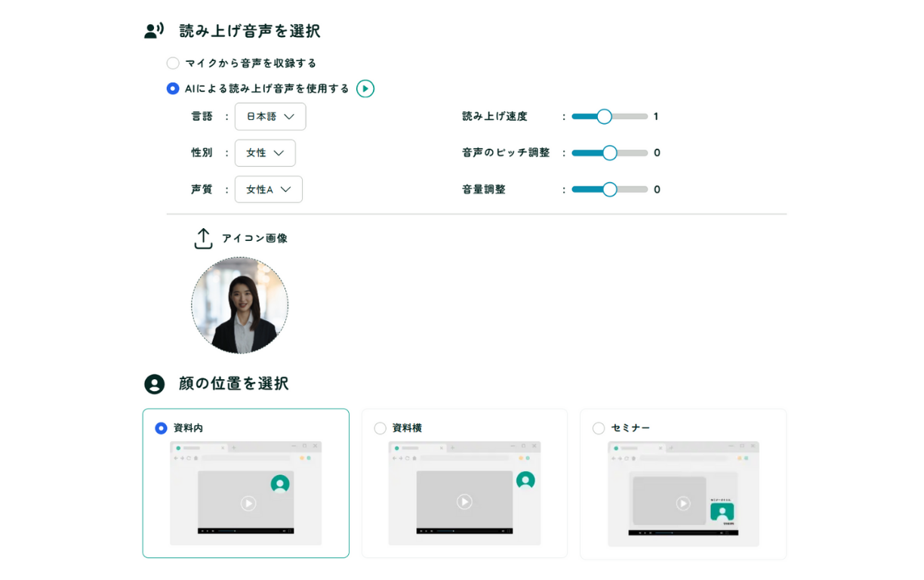Image resolution: width=924 pixels, height=580 pixels.
Task: Select the AIによる読み上げ音声を使用する option
Action: pos(173,88)
